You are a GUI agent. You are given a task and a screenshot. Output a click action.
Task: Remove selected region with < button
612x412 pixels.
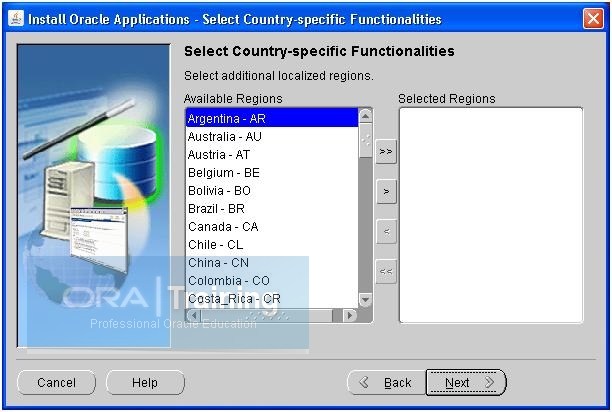tap(386, 231)
